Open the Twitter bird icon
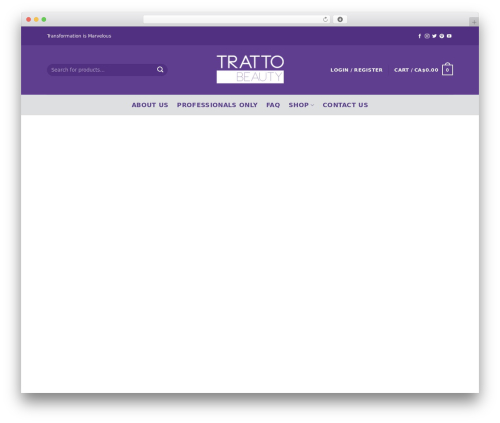The height and width of the screenshot is (423, 500). [x=434, y=36]
